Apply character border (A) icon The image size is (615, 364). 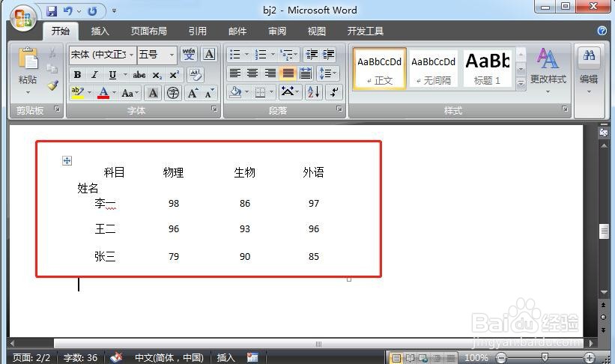(210, 54)
